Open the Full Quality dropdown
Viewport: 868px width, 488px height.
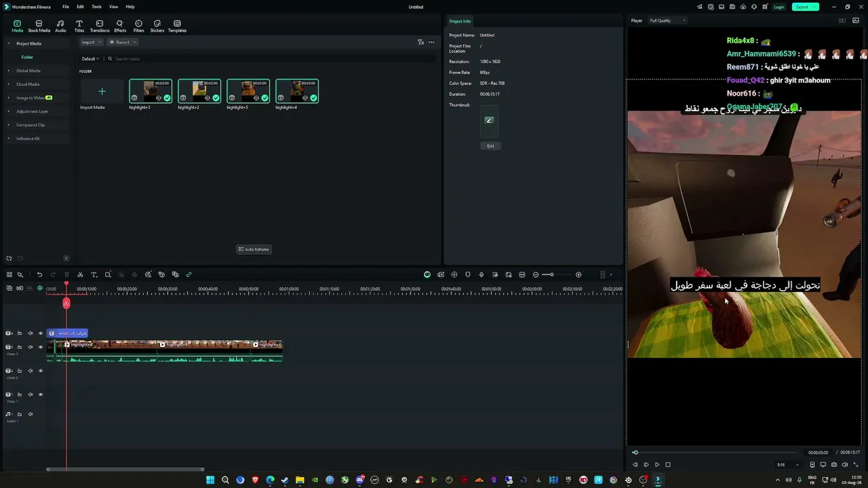(x=668, y=20)
